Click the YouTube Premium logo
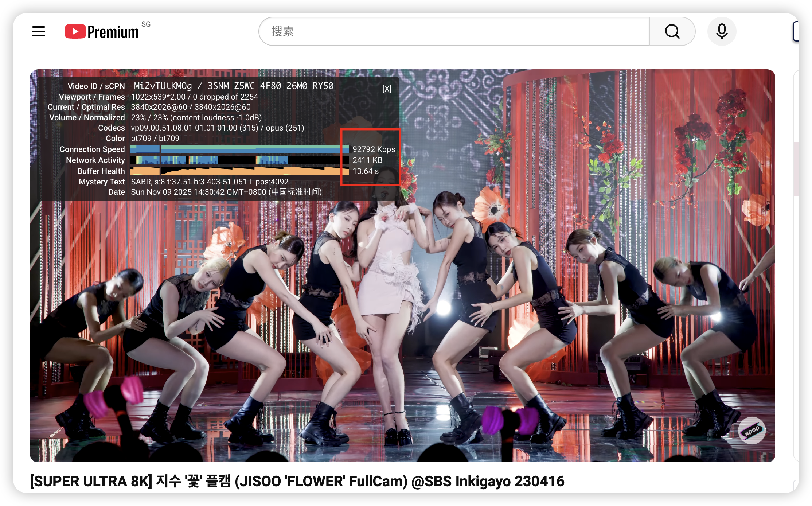Viewport: 812px width, 506px height. pos(102,32)
